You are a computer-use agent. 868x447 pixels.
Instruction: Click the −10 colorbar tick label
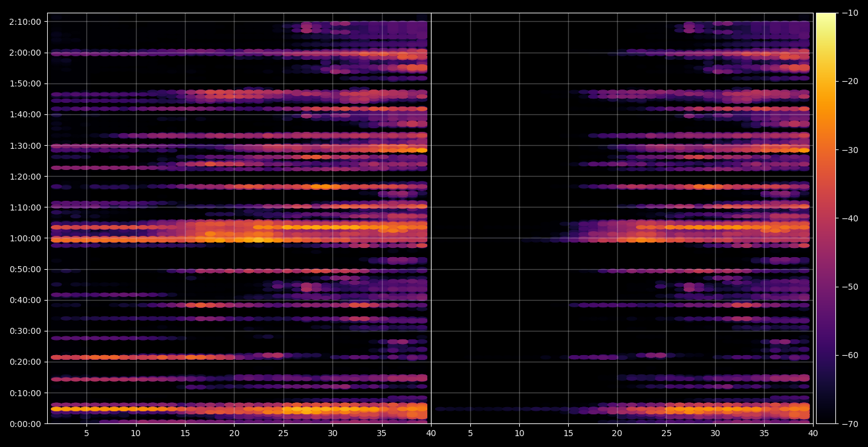(849, 13)
